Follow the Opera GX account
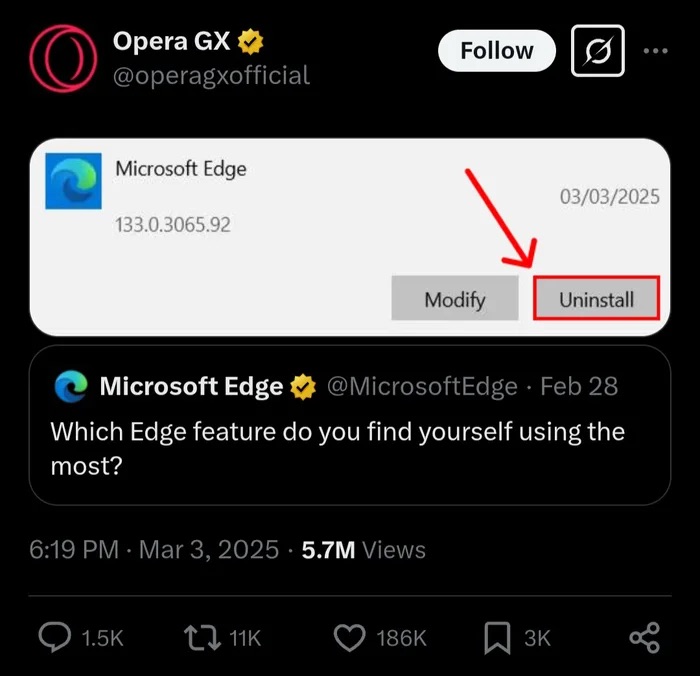700x676 pixels. (497, 50)
